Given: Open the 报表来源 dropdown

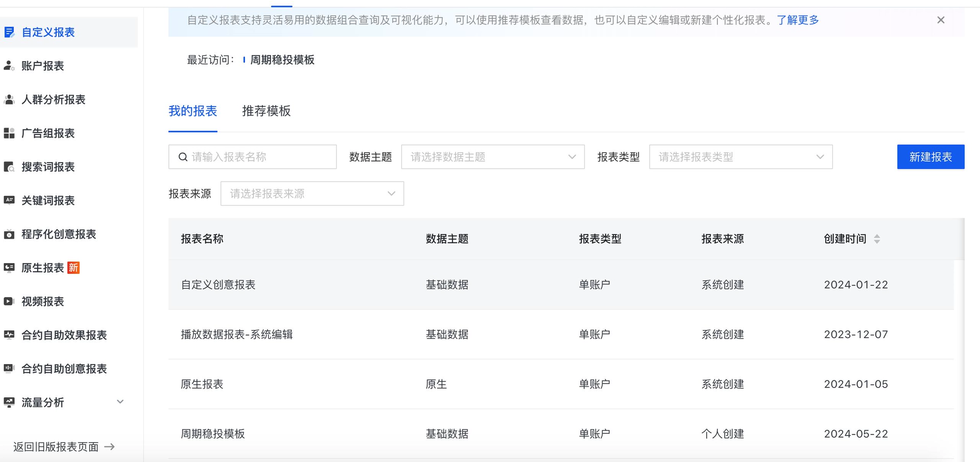Looking at the screenshot, I should (x=312, y=193).
